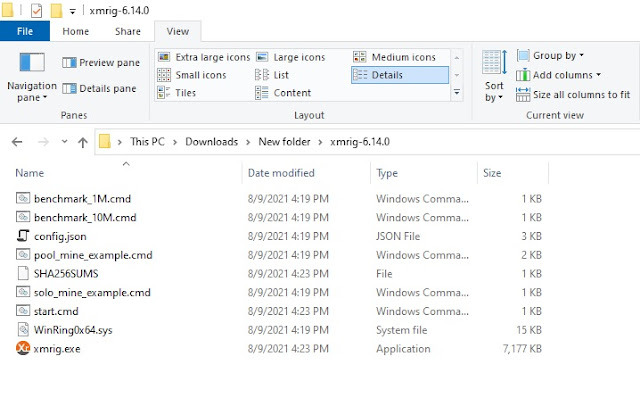Open the File tab
Viewport: 640px width, 398px height.
[25, 31]
